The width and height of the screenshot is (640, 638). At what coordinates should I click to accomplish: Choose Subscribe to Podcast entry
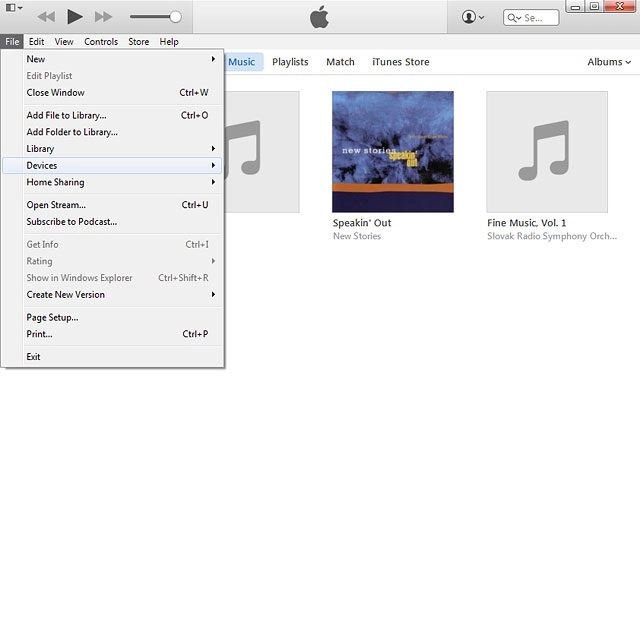click(112, 222)
